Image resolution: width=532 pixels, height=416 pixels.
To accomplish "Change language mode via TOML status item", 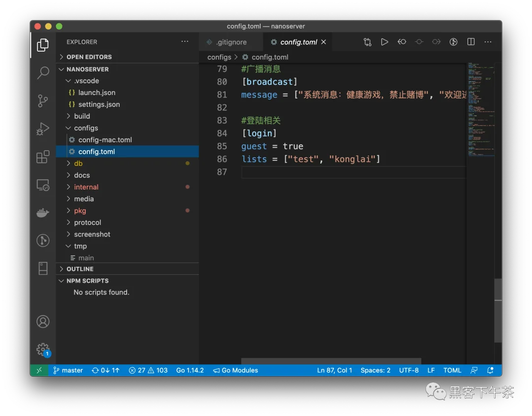I will [x=452, y=370].
